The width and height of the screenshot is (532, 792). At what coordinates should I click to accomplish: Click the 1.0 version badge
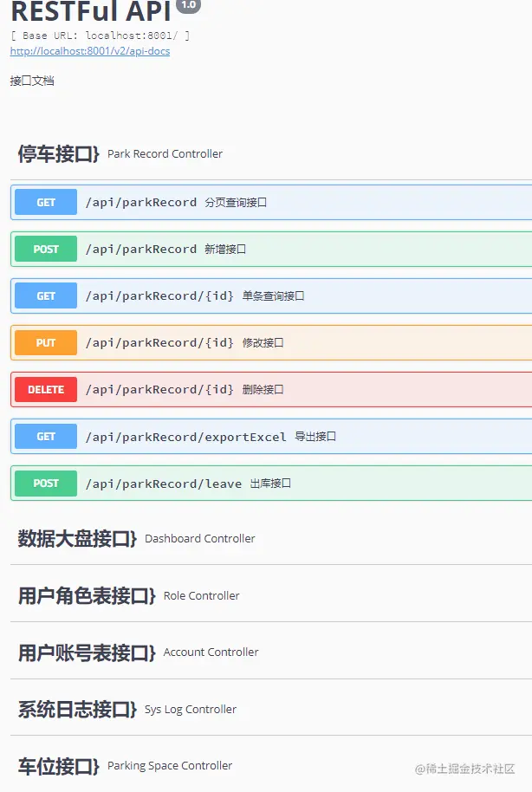click(188, 5)
